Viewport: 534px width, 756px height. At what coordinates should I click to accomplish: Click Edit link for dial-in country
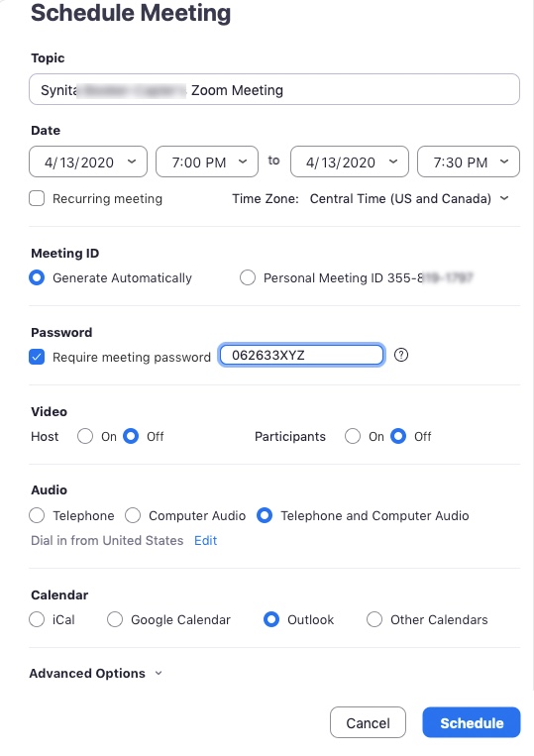point(205,540)
